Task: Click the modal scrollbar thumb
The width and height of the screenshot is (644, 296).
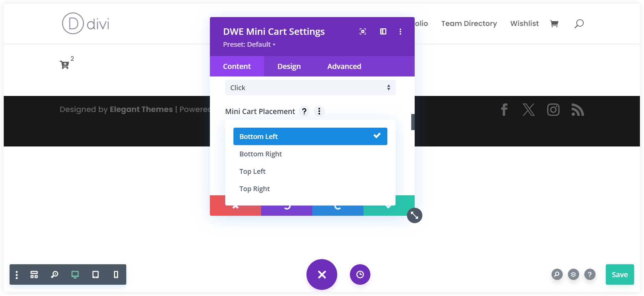Action: point(413,122)
